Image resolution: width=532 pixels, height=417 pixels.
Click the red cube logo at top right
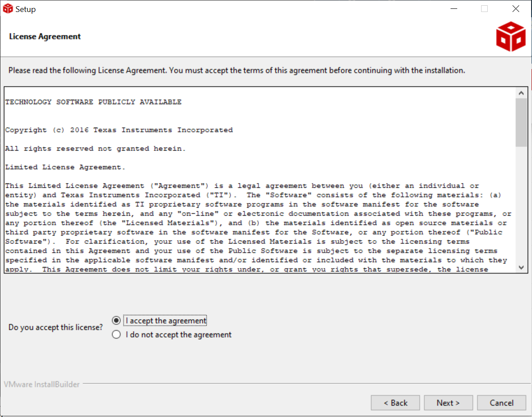511,36
